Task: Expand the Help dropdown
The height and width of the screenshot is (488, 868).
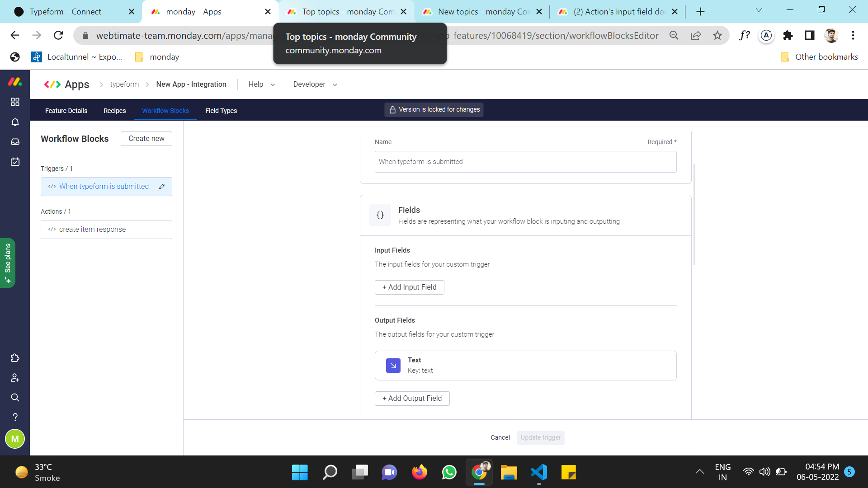Action: point(262,84)
